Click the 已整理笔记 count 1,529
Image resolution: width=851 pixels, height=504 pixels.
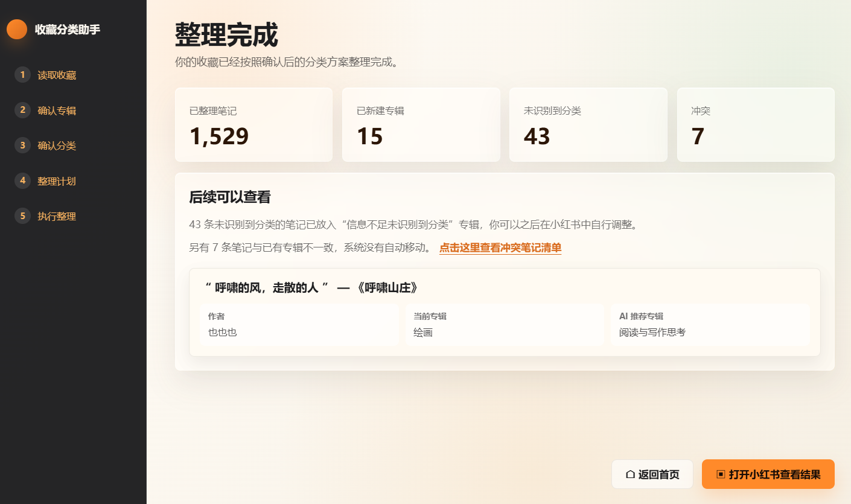click(219, 136)
